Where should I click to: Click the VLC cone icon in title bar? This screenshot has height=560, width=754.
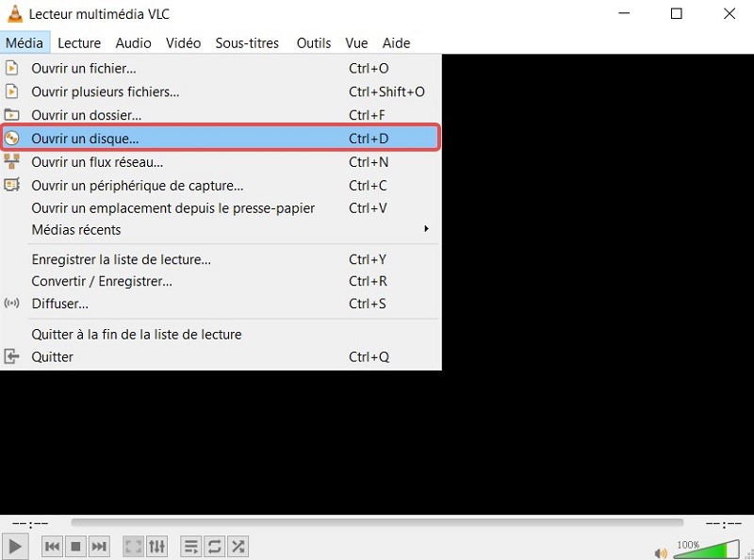15,13
